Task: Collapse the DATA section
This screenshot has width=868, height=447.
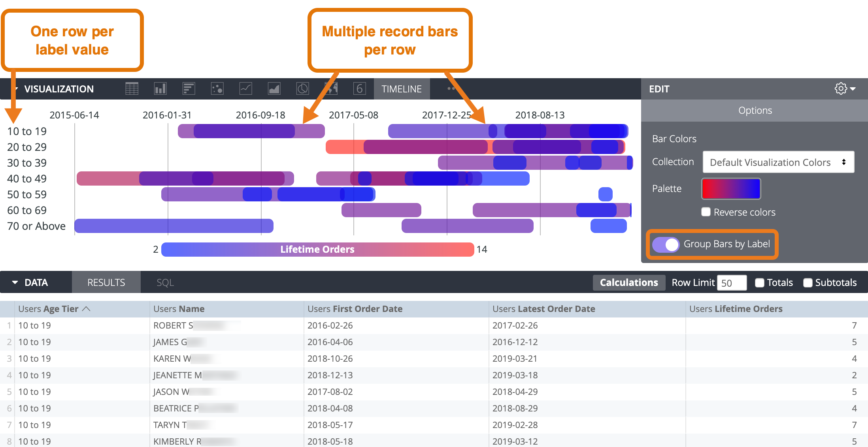Action: (x=15, y=282)
